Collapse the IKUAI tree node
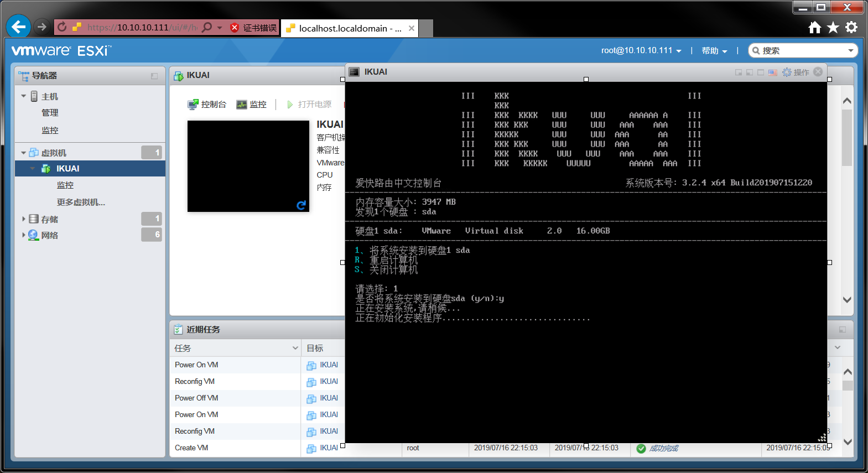The height and width of the screenshot is (473, 868). 33,169
